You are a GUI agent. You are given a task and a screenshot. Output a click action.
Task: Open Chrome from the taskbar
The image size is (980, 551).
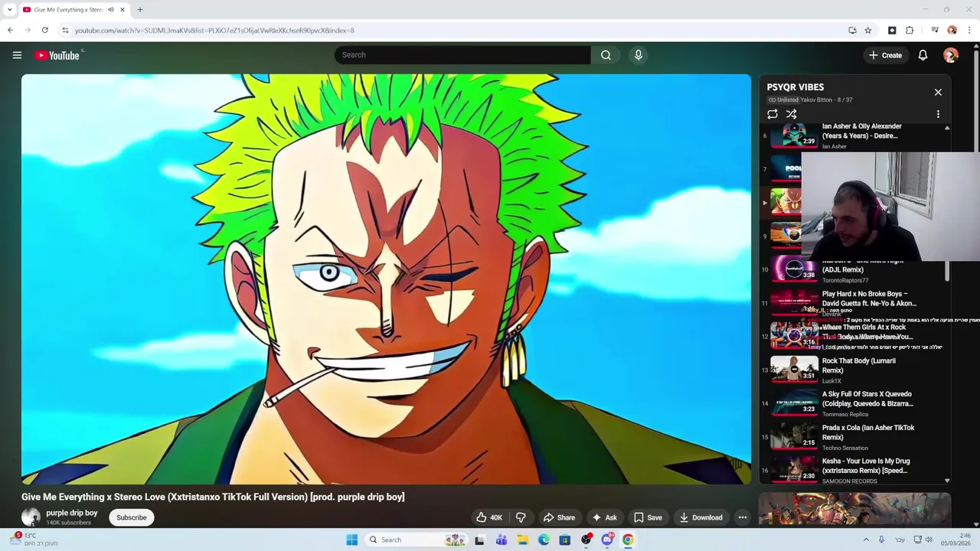628,540
